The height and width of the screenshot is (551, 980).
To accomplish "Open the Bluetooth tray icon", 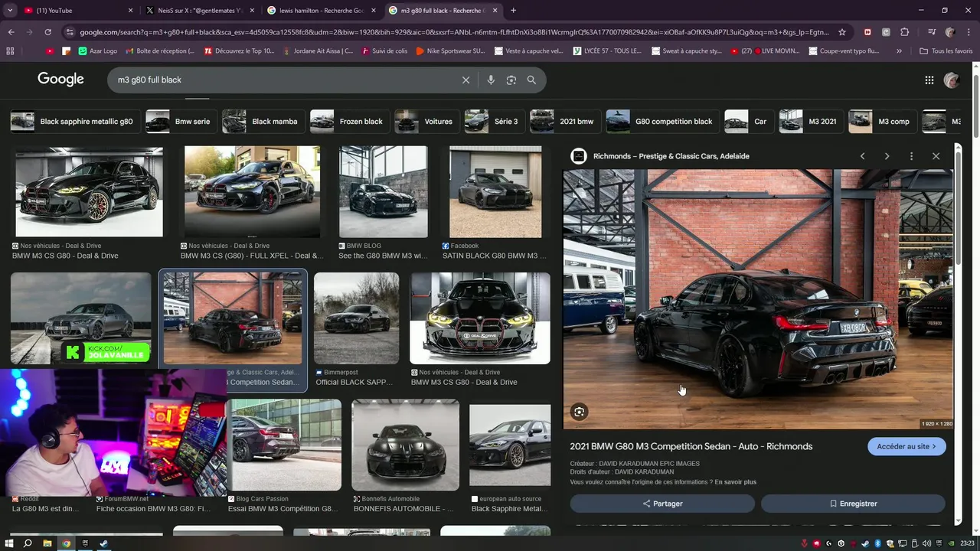I will point(878,543).
